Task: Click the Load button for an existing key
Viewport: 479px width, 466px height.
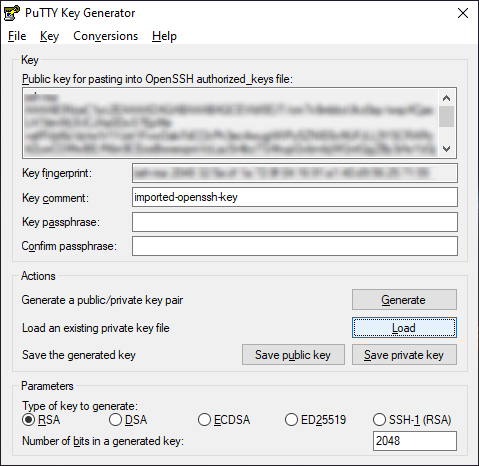Action: (404, 328)
